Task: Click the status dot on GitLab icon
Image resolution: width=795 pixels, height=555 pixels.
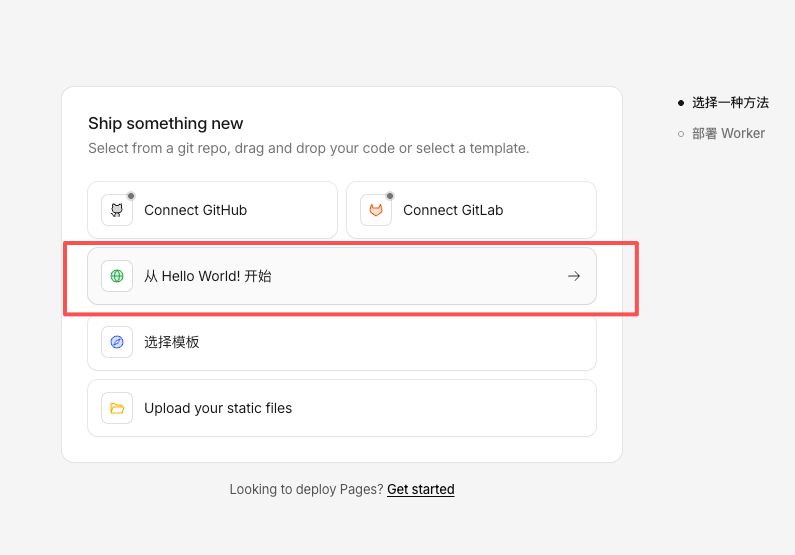Action: pyautogui.click(x=390, y=196)
